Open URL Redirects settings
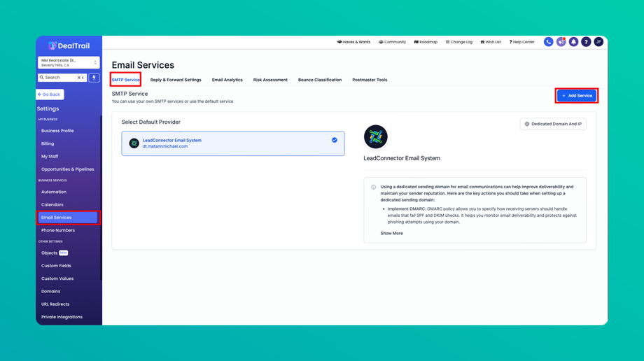 pyautogui.click(x=55, y=304)
